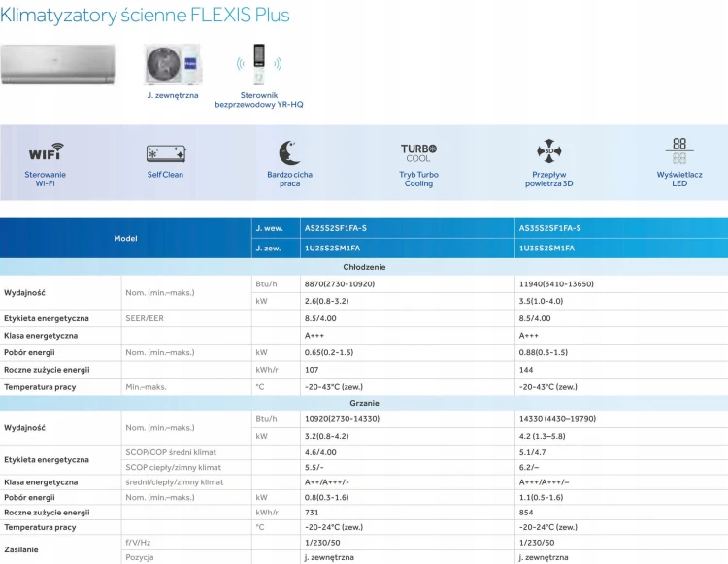Click the value '2.6(0.8-3.2)'
The height and width of the screenshot is (564, 728).
pyautogui.click(x=327, y=301)
